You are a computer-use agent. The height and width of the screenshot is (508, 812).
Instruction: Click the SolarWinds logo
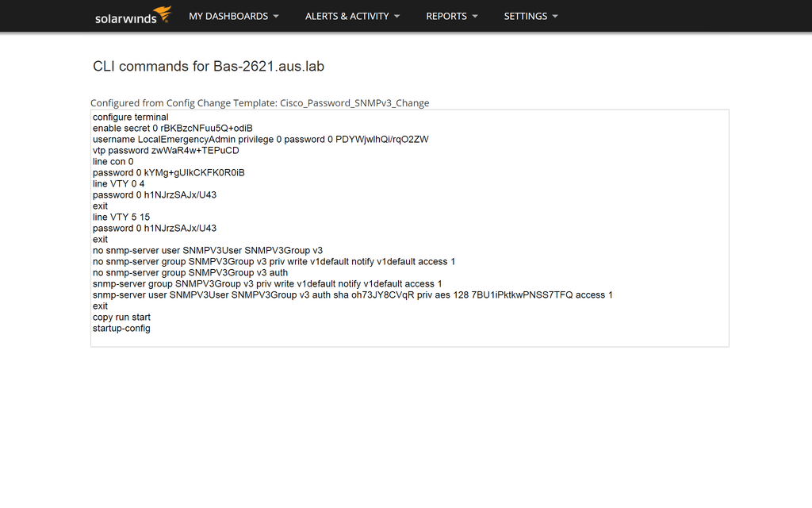point(132,16)
